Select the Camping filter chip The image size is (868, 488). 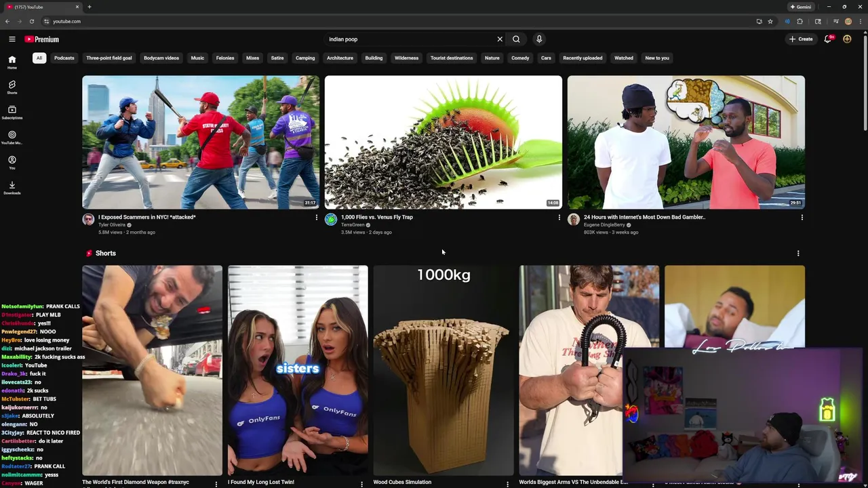pos(305,58)
